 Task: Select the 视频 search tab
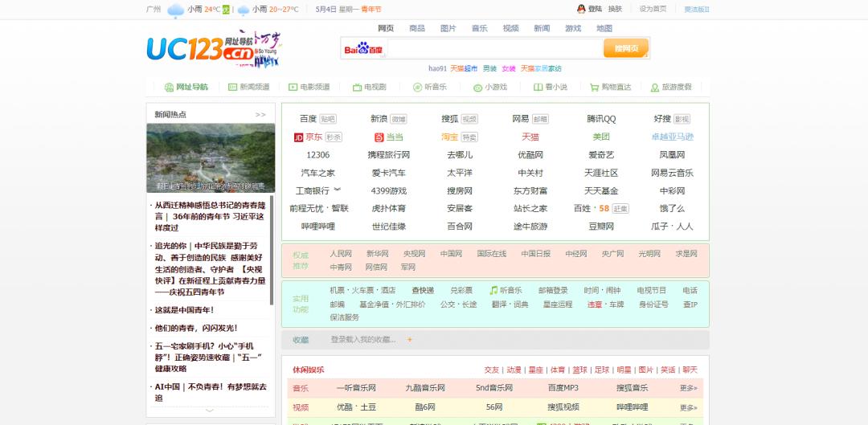point(511,28)
